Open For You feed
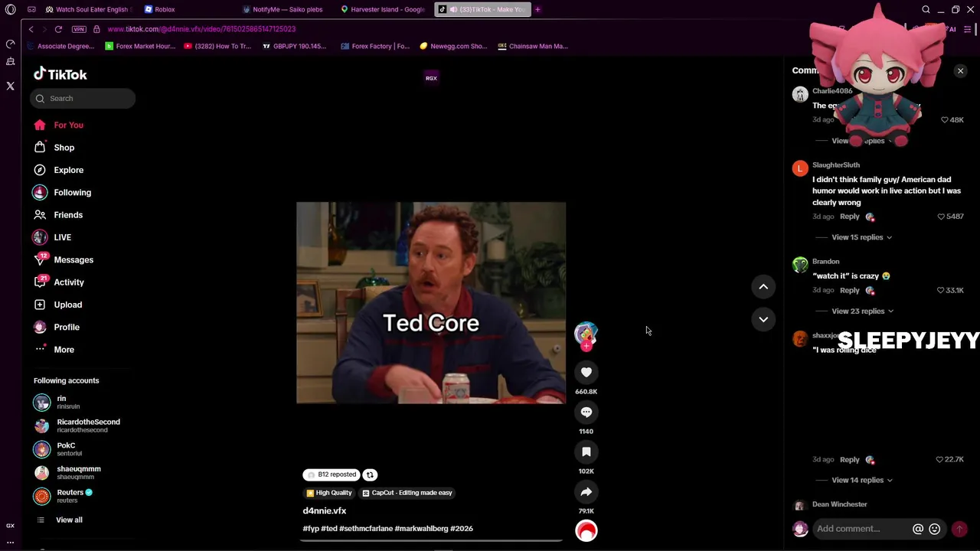Screen dimensions: 980x551 coord(68,125)
